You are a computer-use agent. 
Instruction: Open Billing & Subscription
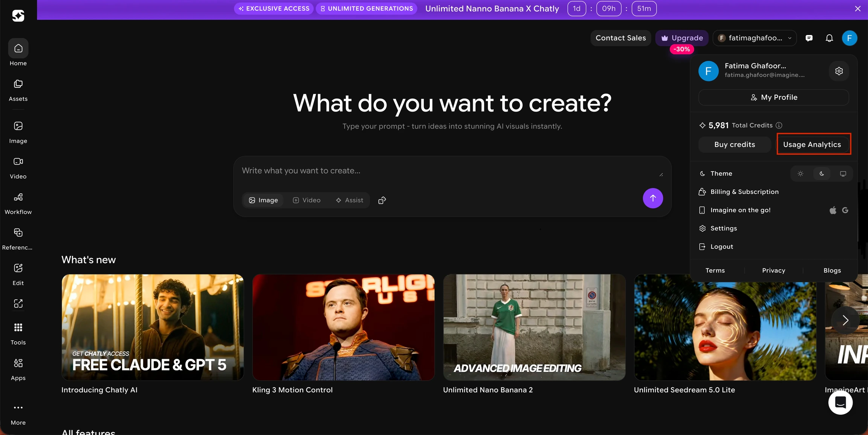coord(773,191)
